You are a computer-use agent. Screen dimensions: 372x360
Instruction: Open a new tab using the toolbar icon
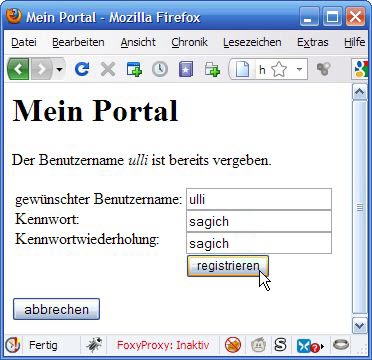134,69
